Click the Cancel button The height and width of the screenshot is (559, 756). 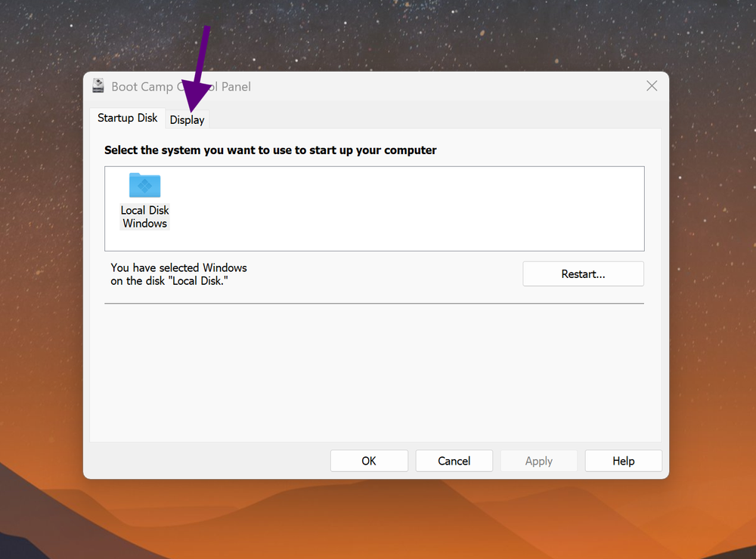coord(454,461)
